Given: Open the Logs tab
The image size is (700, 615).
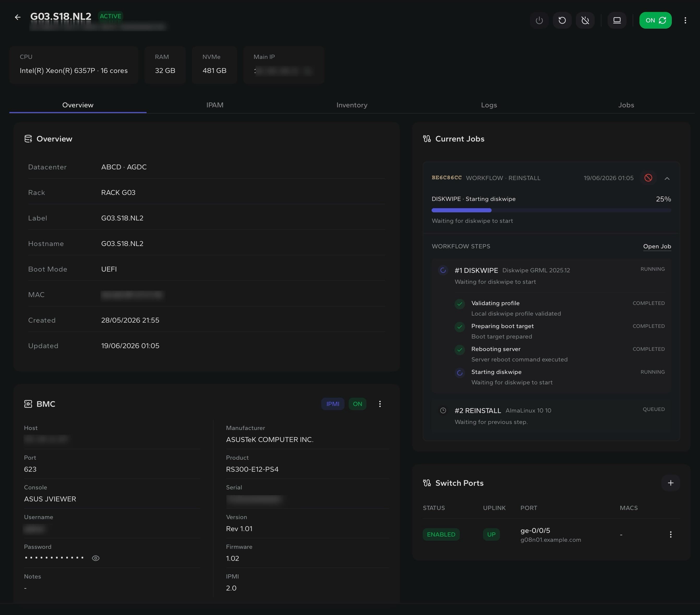Looking at the screenshot, I should point(489,105).
